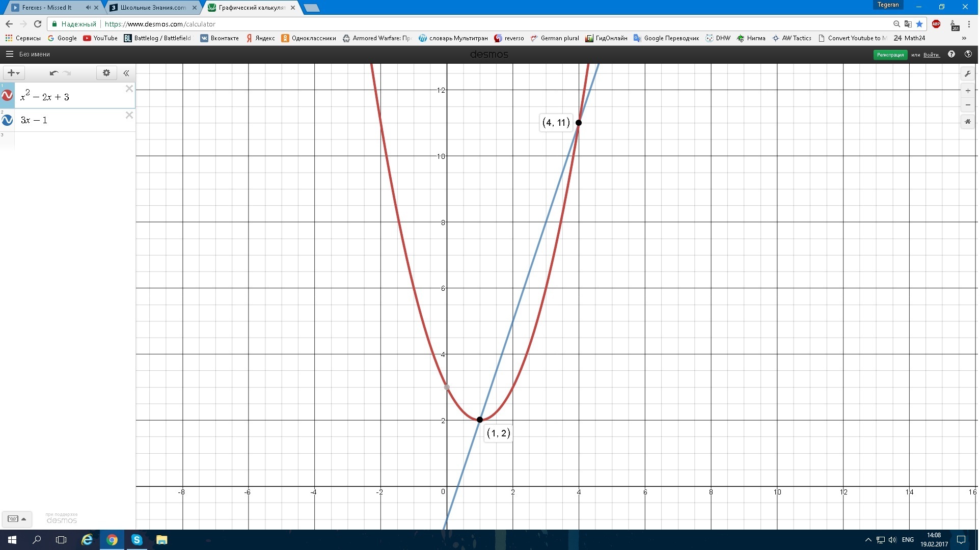Collapse the expression list panel
Screen dimensions: 980x550
click(x=126, y=73)
